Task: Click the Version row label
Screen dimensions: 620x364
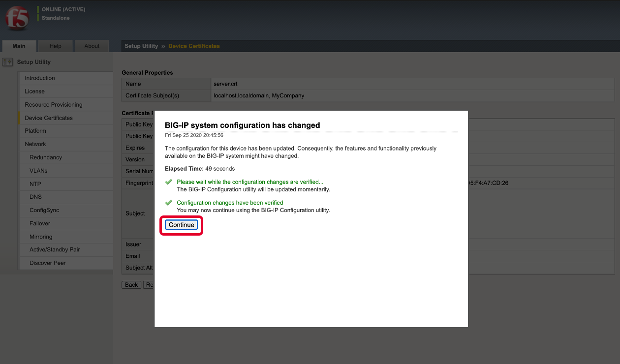Action: coord(135,159)
